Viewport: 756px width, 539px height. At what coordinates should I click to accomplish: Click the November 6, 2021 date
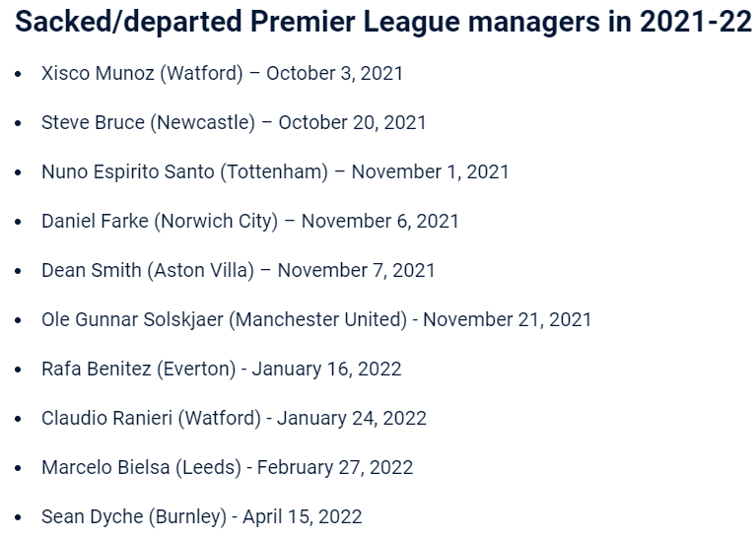(379, 221)
